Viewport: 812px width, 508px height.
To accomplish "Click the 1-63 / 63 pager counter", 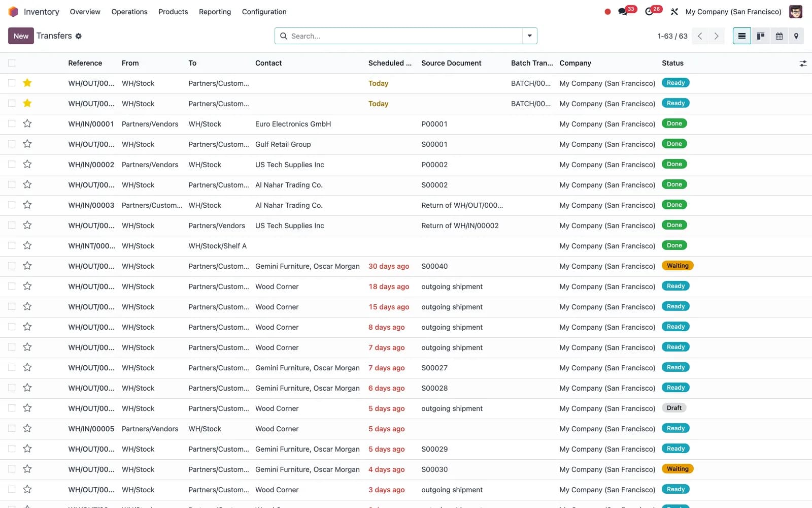I will click(672, 36).
